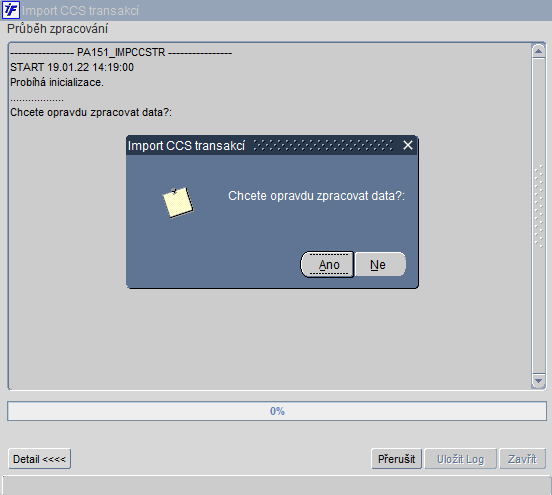Click the application icon in the title bar

click(11, 10)
